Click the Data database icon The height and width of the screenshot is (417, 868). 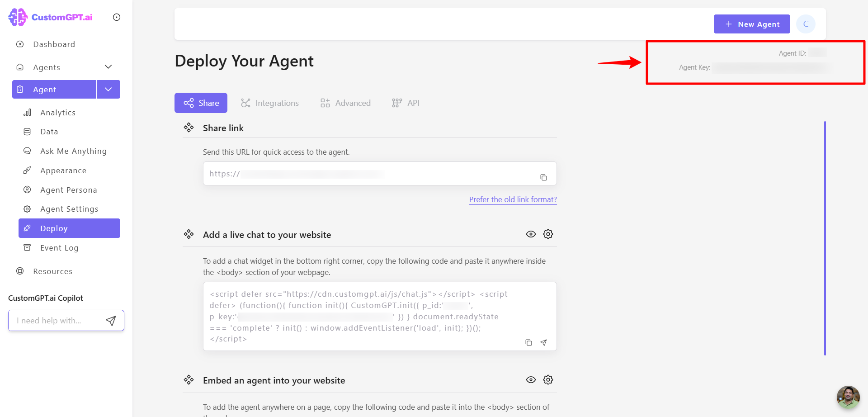click(27, 132)
